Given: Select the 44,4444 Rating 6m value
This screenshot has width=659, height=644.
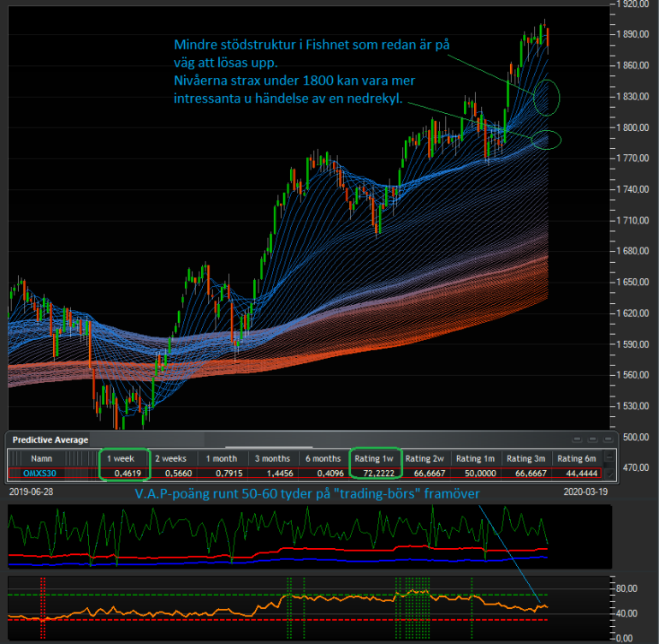Looking at the screenshot, I should tap(582, 474).
